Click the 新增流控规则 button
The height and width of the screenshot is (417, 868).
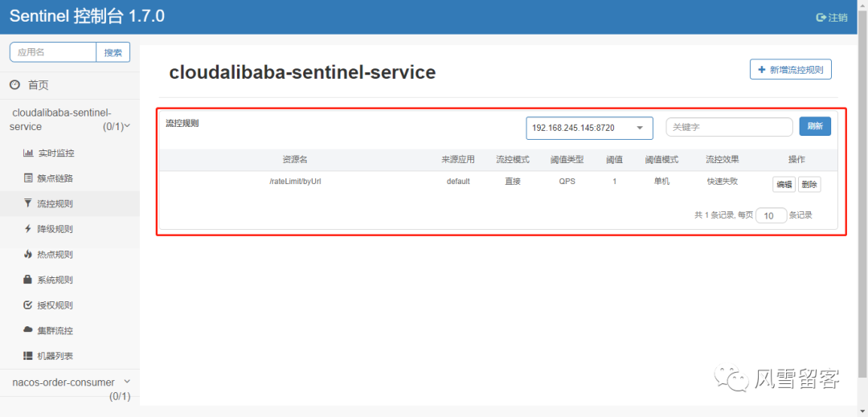791,70
